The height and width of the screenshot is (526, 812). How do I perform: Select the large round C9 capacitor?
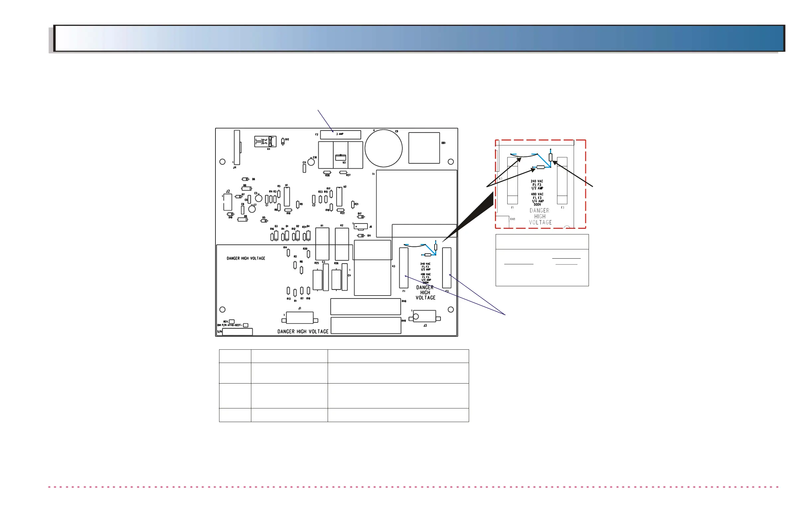pos(383,148)
